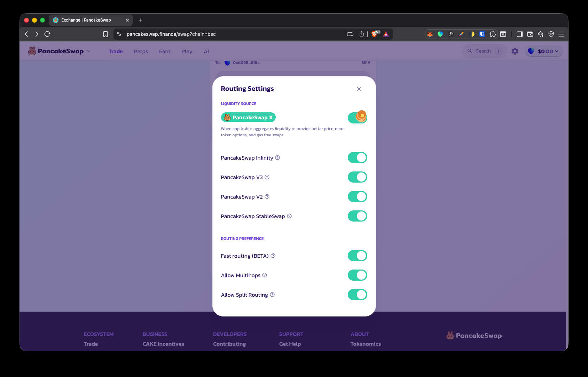
Task: Open the AI menu item
Action: point(206,51)
